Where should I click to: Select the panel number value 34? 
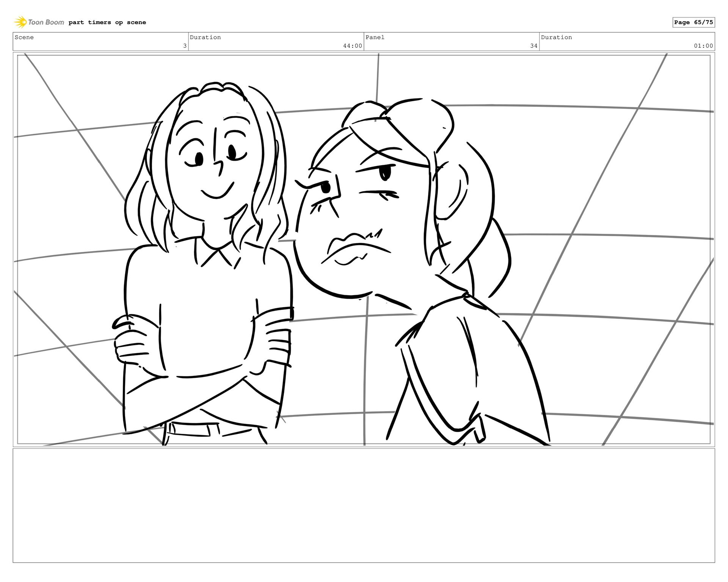click(x=534, y=46)
